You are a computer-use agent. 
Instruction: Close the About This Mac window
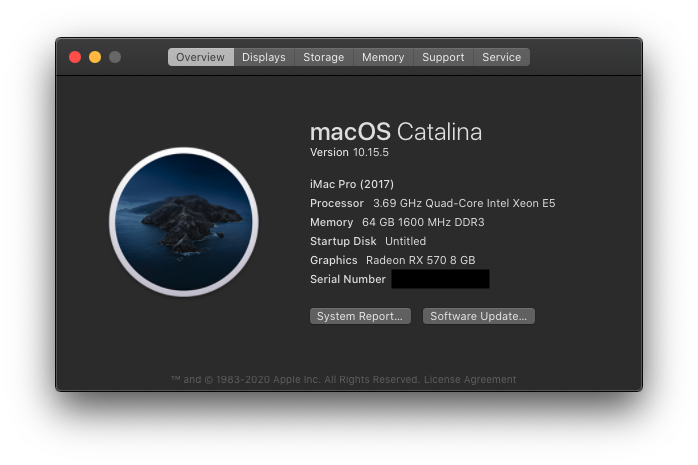click(75, 57)
